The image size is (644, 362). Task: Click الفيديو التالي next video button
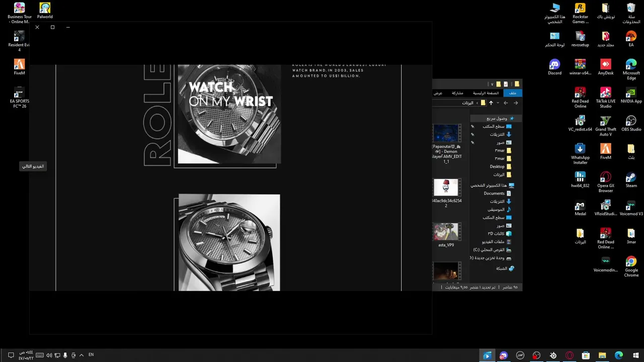33,166
